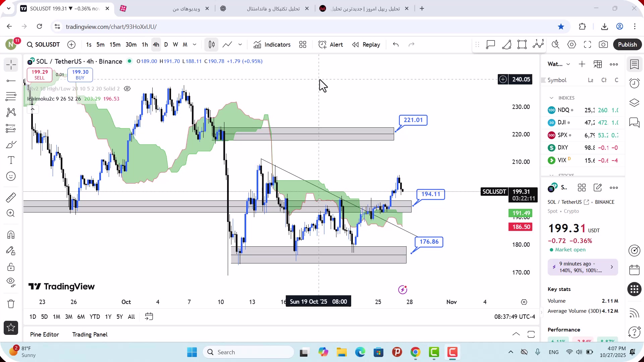Open the emoji and icons tool

[11, 176]
